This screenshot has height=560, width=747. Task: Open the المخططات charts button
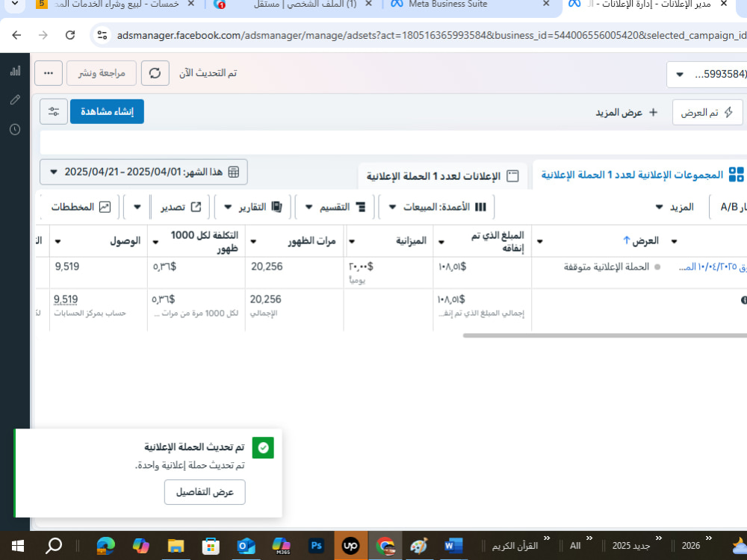pyautogui.click(x=81, y=207)
